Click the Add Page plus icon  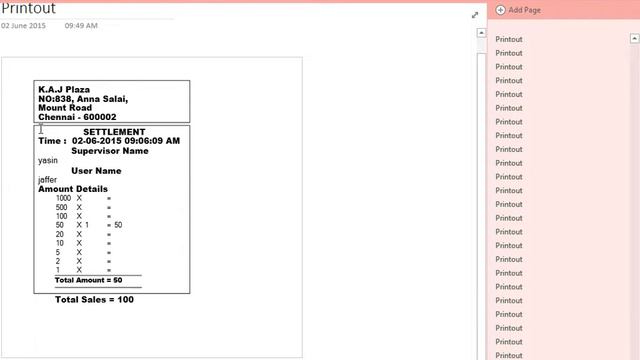click(x=500, y=10)
